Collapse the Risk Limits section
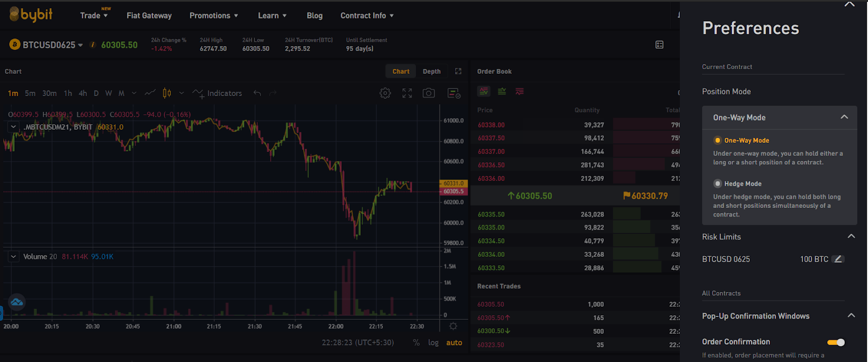This screenshot has width=868, height=362. coord(851,236)
